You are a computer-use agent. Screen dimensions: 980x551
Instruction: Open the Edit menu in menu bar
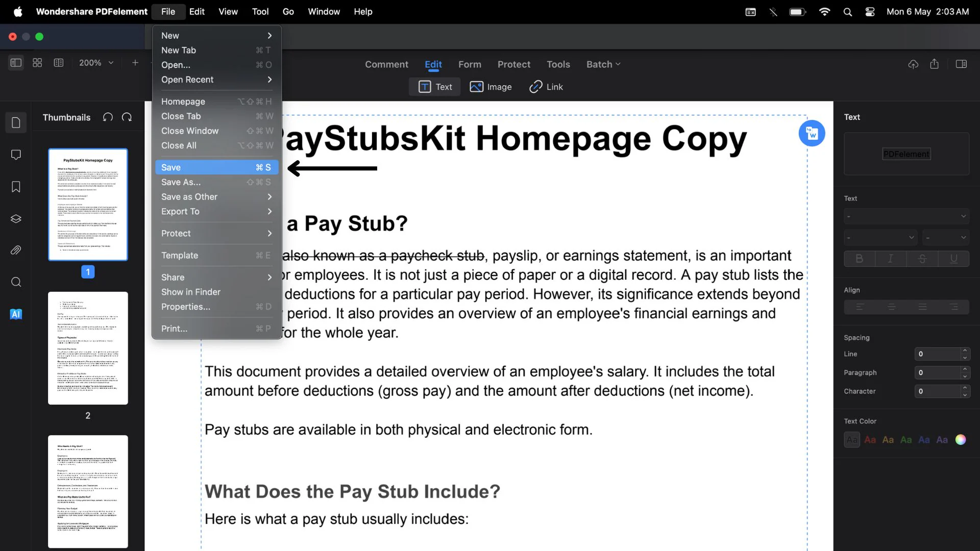pyautogui.click(x=197, y=12)
